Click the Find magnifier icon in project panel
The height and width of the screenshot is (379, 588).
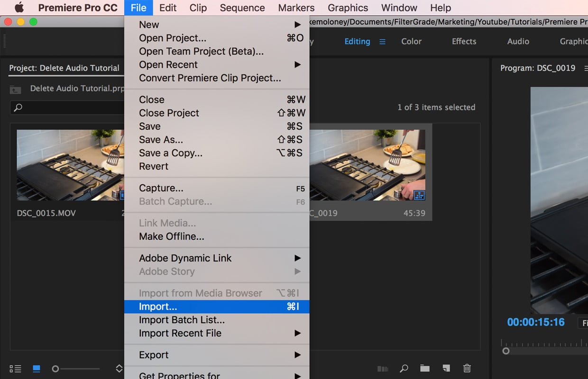[404, 368]
